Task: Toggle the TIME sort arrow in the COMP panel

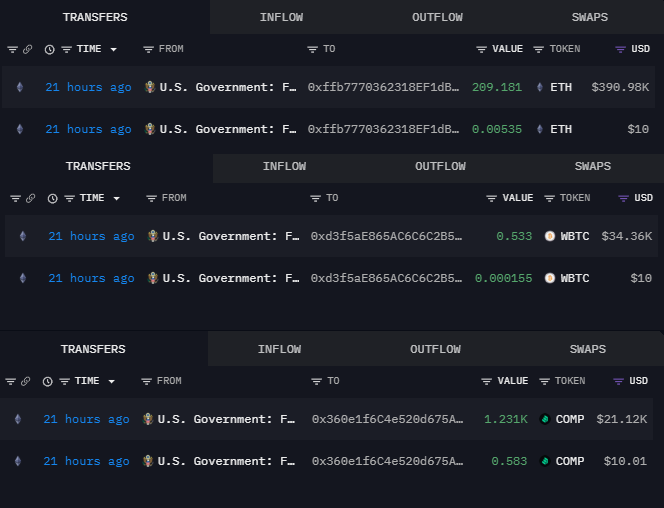Action: coord(111,382)
